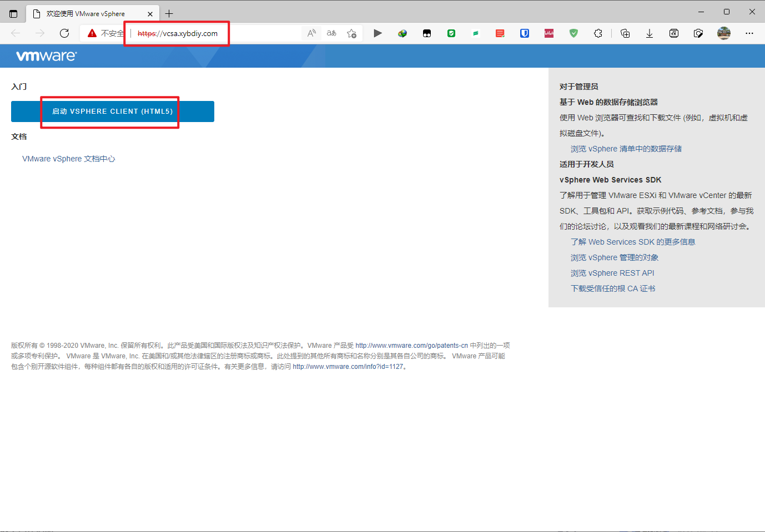Open a new tab with the plus button
Image resolution: width=765 pixels, height=532 pixels.
169,14
